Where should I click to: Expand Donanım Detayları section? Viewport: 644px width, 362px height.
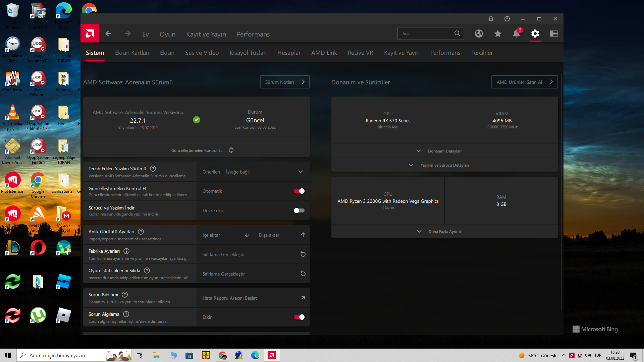pyautogui.click(x=444, y=151)
